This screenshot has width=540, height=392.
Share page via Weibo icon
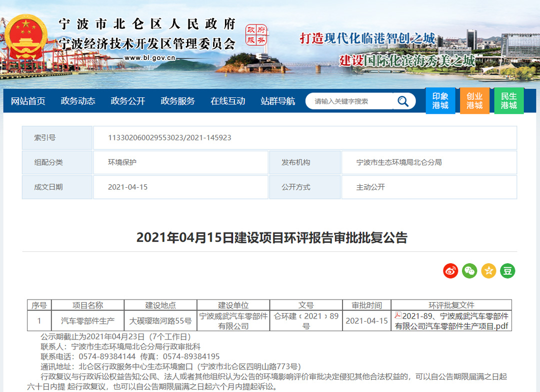[x=450, y=271]
